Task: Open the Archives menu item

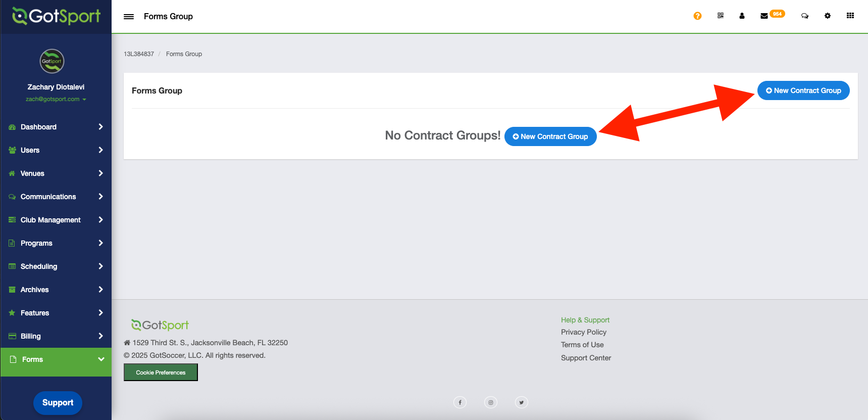Action: [56, 290]
